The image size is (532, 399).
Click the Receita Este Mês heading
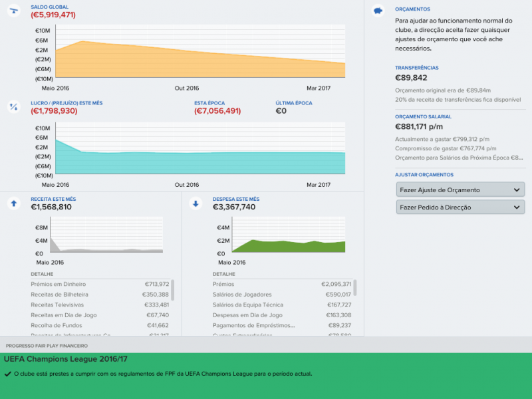[53, 199]
